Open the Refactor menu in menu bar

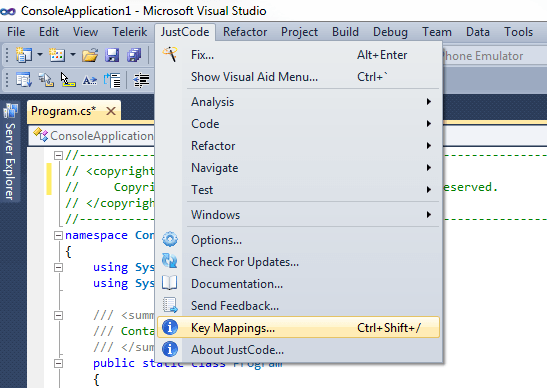coord(245,32)
